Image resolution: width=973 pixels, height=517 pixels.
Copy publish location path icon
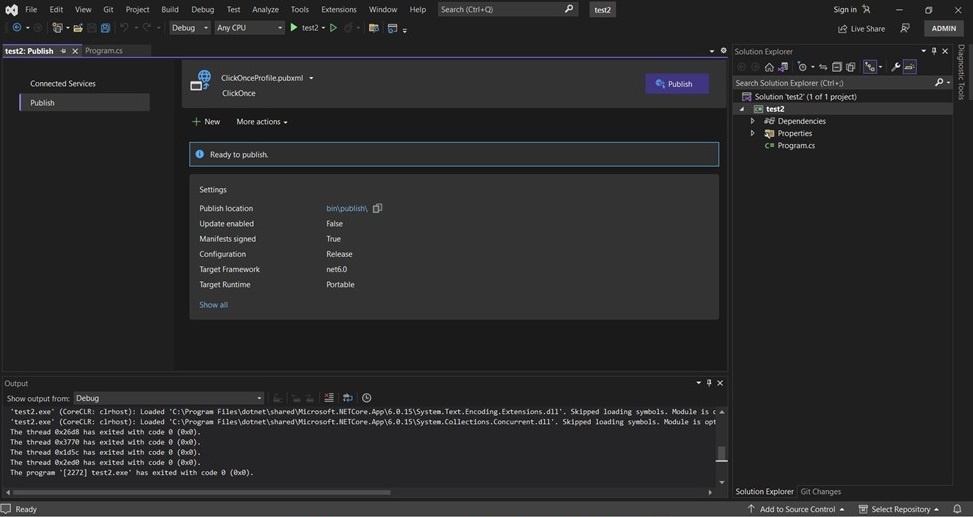tap(377, 209)
